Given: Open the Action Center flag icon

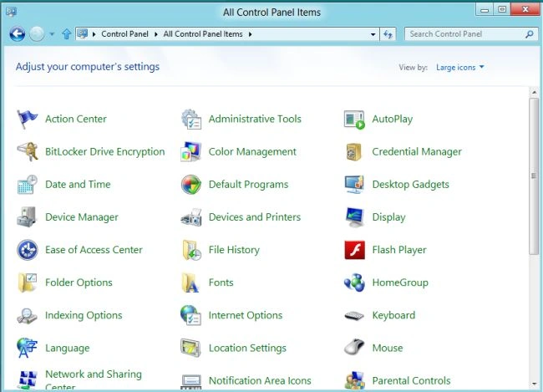Looking at the screenshot, I should click(27, 119).
